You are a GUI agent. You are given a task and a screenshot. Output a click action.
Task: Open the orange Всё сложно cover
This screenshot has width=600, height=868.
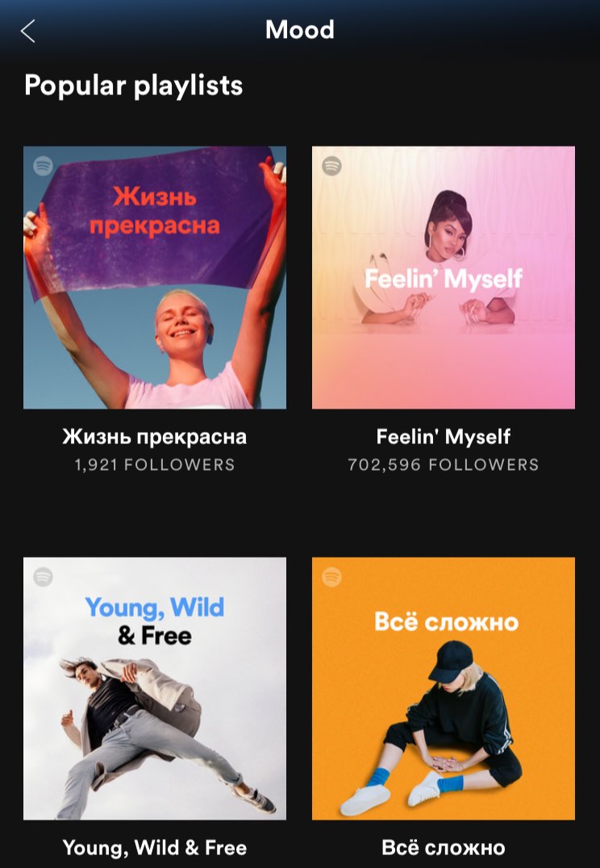coord(444,688)
